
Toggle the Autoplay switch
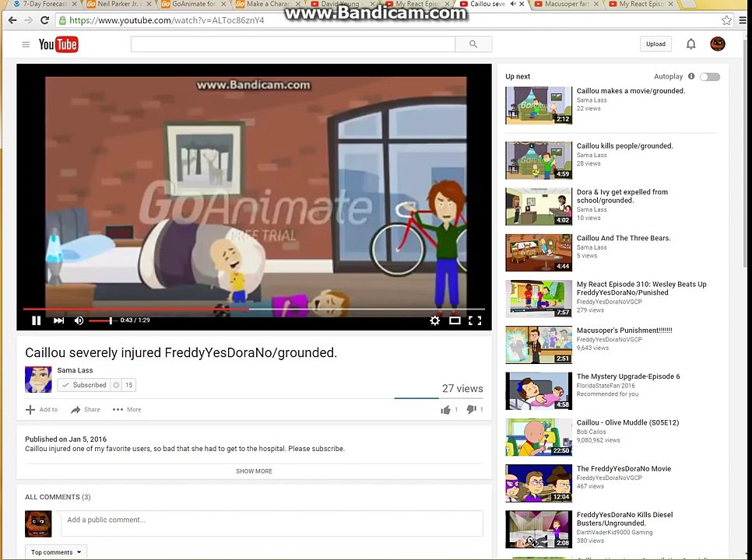[710, 77]
